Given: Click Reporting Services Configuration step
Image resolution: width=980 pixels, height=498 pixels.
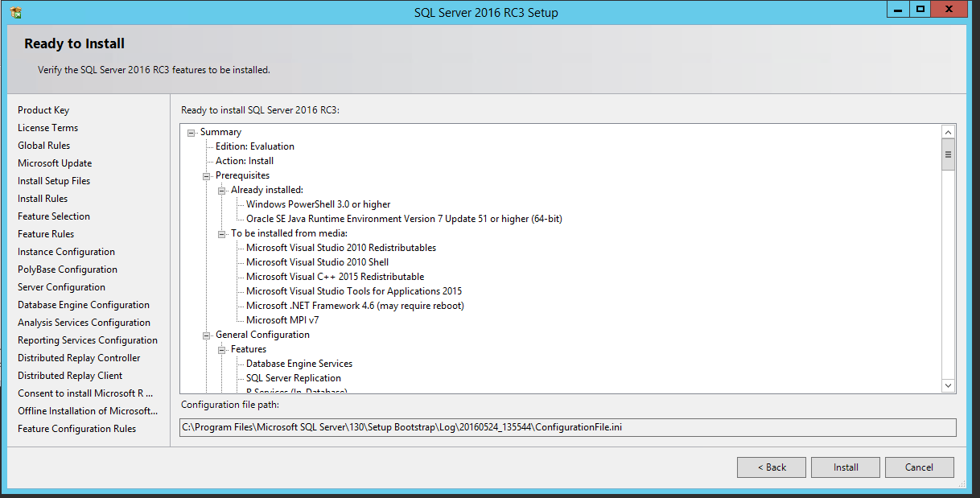Looking at the screenshot, I should click(88, 340).
